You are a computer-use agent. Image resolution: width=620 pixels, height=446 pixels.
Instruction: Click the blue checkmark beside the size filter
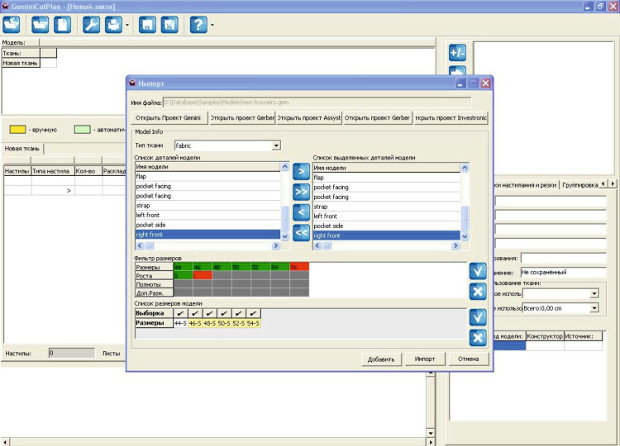point(478,271)
